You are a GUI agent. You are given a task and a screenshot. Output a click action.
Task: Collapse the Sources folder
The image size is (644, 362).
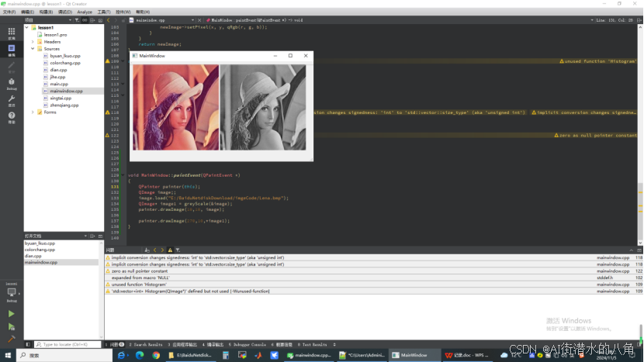[x=33, y=48]
